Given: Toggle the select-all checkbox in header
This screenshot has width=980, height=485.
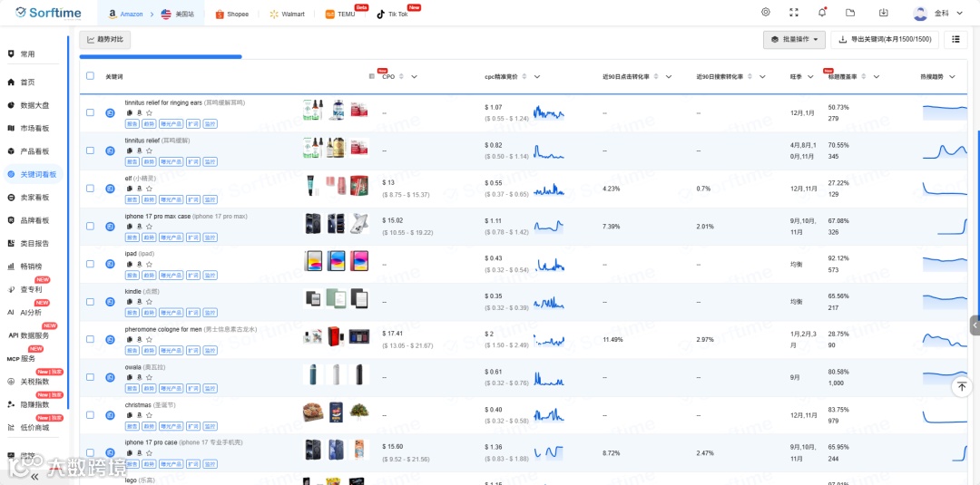Looking at the screenshot, I should [90, 75].
